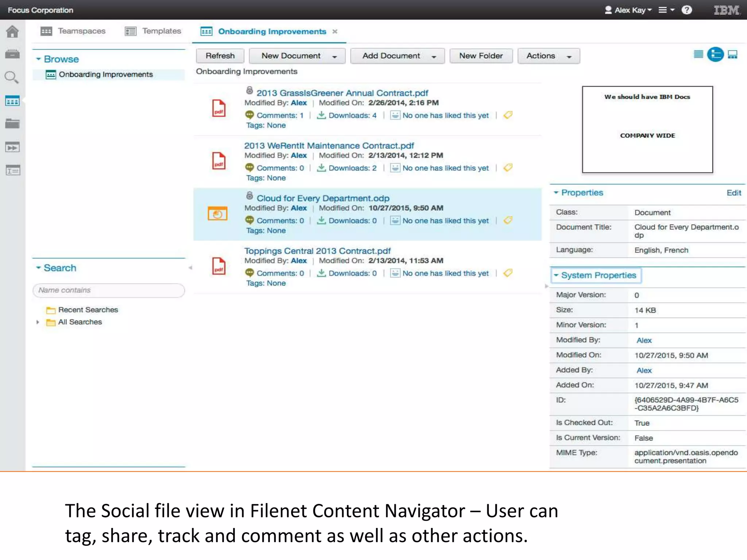The width and height of the screenshot is (747, 560).
Task: Click the Help question mark icon
Action: pyautogui.click(x=686, y=10)
